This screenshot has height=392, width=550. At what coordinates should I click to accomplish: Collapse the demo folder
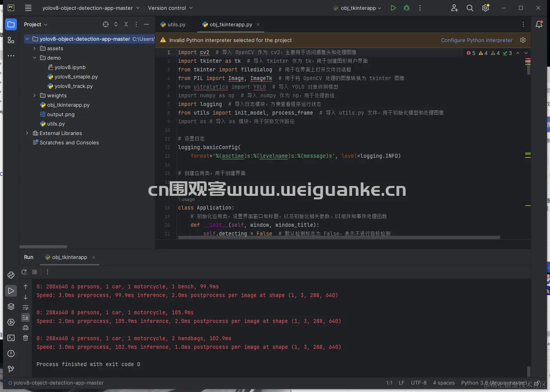click(35, 58)
